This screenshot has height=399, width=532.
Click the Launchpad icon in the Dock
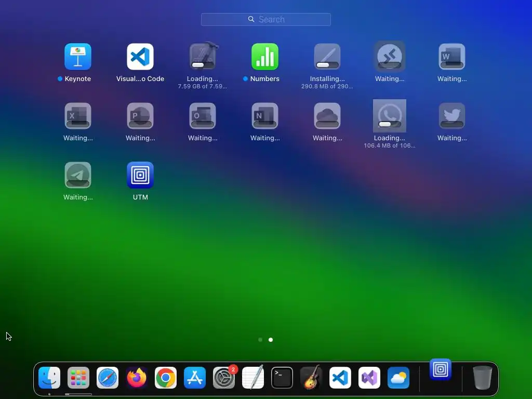(78, 378)
